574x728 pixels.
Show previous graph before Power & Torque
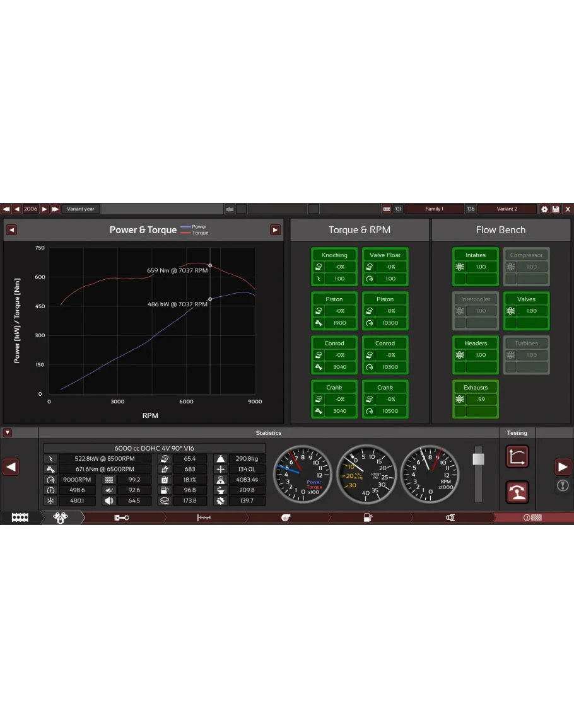click(11, 230)
